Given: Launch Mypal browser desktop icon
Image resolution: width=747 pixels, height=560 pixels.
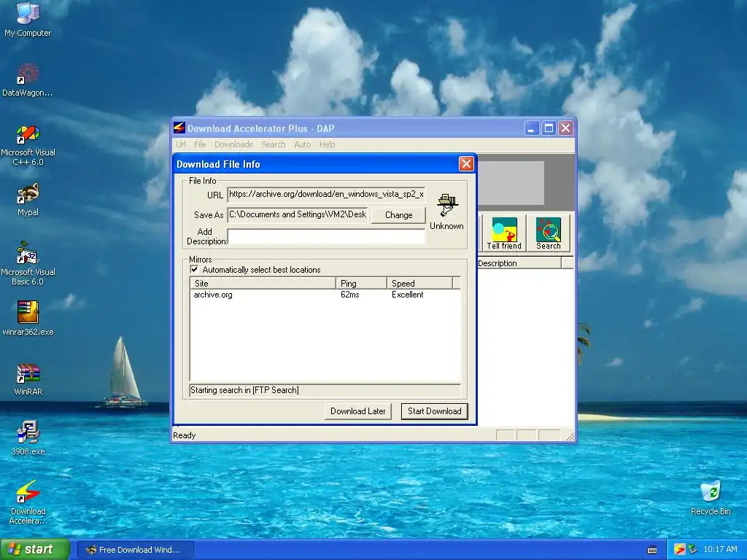Looking at the screenshot, I should pyautogui.click(x=28, y=200).
